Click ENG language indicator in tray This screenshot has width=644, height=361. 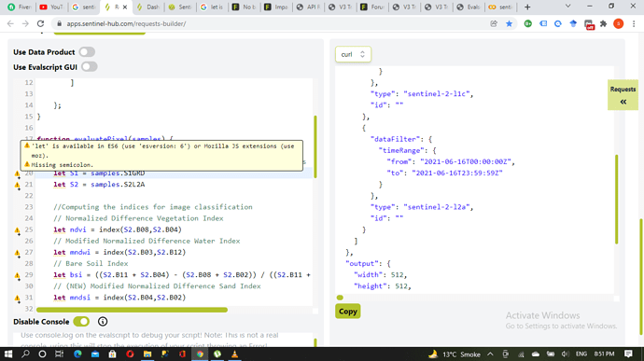coord(581,354)
